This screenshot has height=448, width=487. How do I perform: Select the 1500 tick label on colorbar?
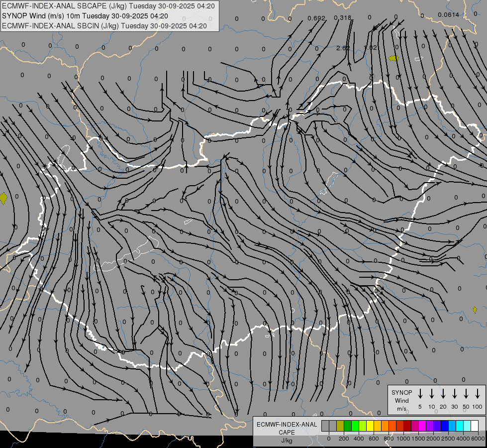418,439
